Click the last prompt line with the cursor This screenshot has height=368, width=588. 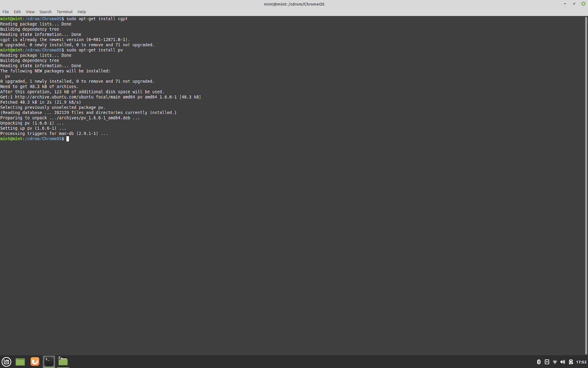[35, 139]
